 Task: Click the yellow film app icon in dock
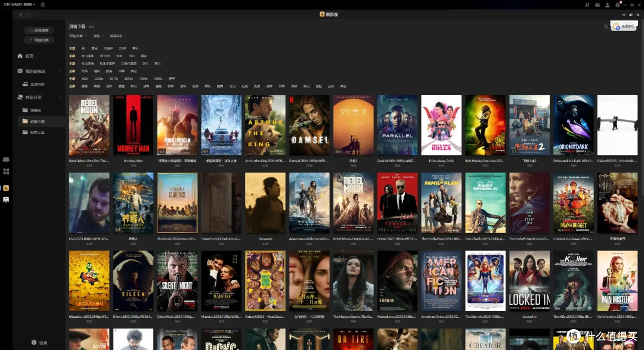point(6,188)
